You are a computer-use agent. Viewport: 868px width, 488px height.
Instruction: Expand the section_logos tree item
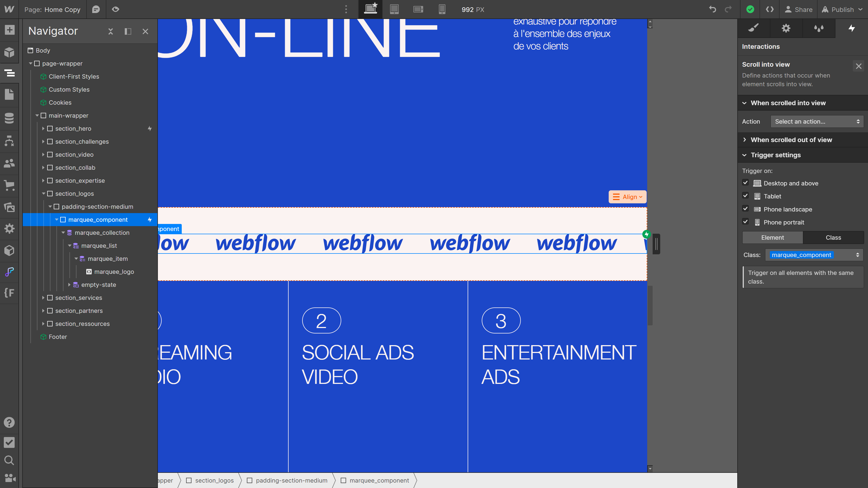(x=45, y=194)
